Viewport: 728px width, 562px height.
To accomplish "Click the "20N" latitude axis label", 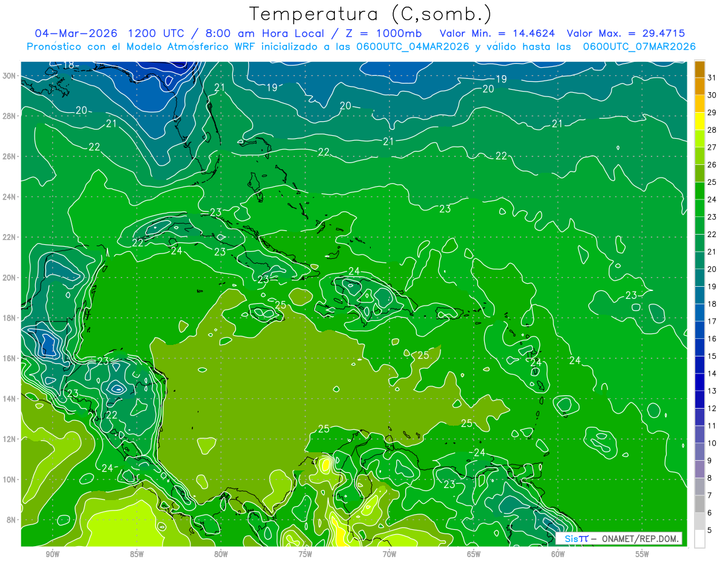I will pyautogui.click(x=9, y=278).
